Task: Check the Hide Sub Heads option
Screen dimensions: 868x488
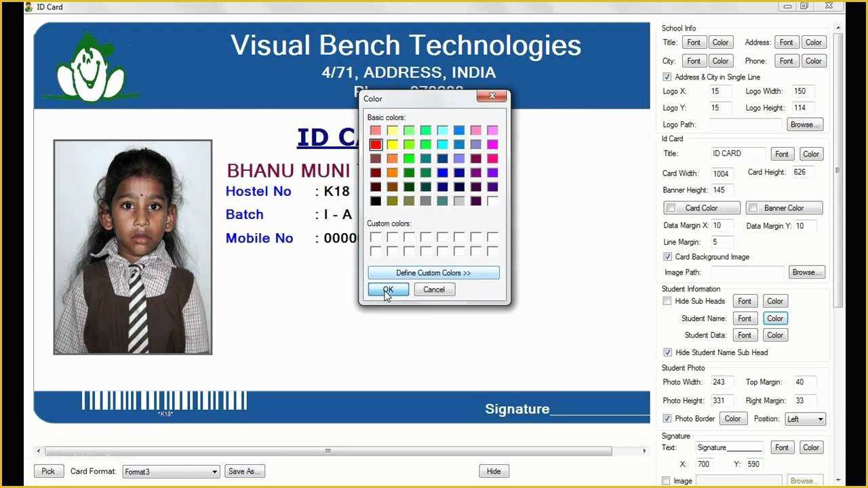Action: pos(667,301)
